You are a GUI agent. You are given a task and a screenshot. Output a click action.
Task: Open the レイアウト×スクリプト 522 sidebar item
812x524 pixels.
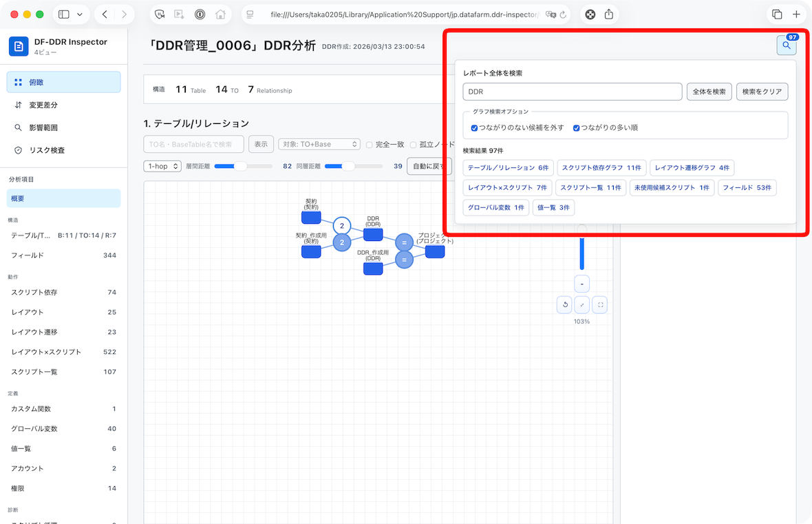click(x=64, y=352)
